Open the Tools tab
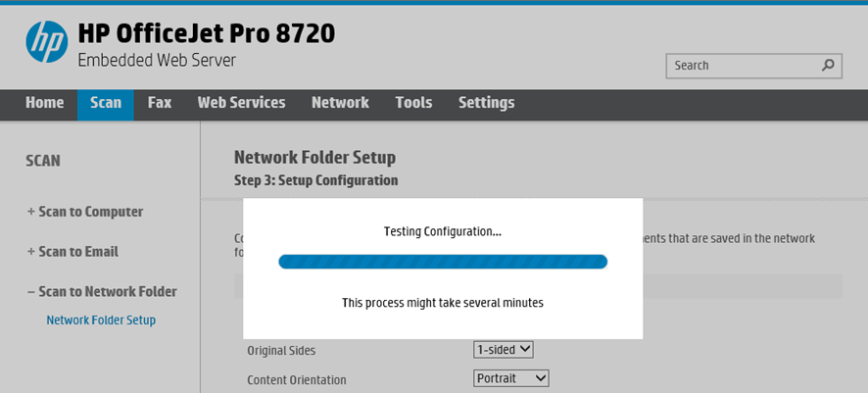Screen dimensions: 868x393 coord(413,102)
